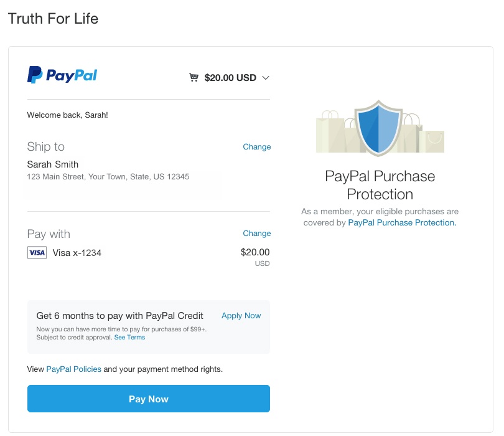Open the PayPal Policies link
This screenshot has width=504, height=436.
73,369
